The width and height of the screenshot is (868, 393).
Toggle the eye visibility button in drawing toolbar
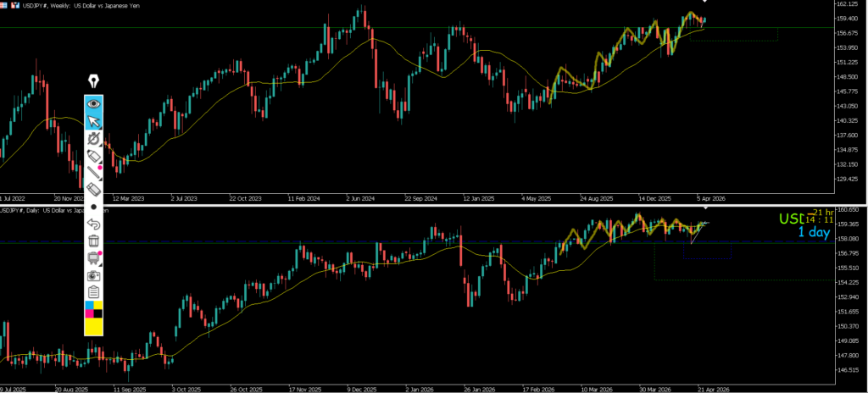pyautogui.click(x=93, y=103)
